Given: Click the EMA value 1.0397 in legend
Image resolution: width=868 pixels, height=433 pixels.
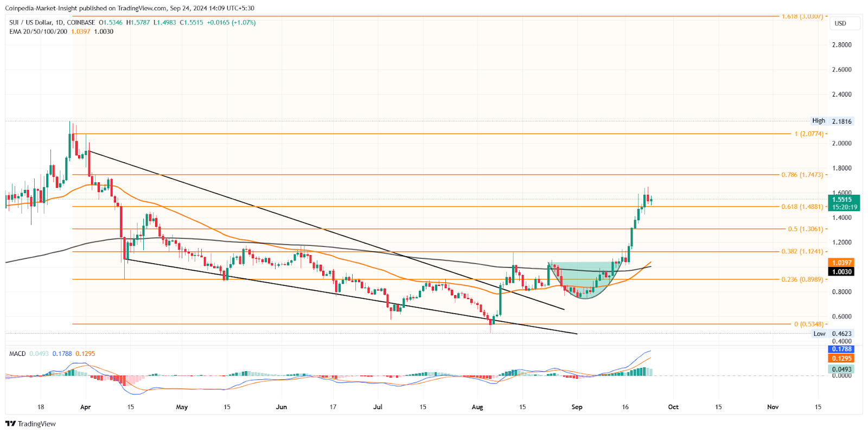Looking at the screenshot, I should click(x=81, y=31).
